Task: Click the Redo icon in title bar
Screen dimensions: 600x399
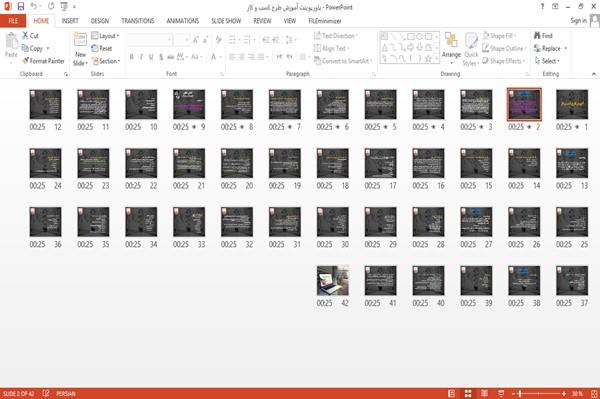Action: click(x=51, y=7)
